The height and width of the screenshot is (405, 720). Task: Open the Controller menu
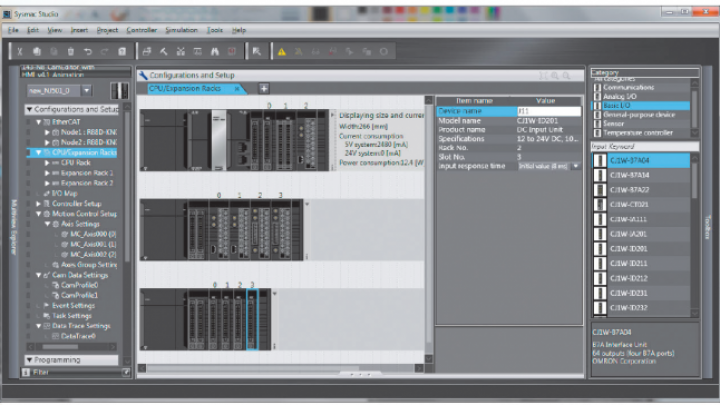click(x=141, y=30)
